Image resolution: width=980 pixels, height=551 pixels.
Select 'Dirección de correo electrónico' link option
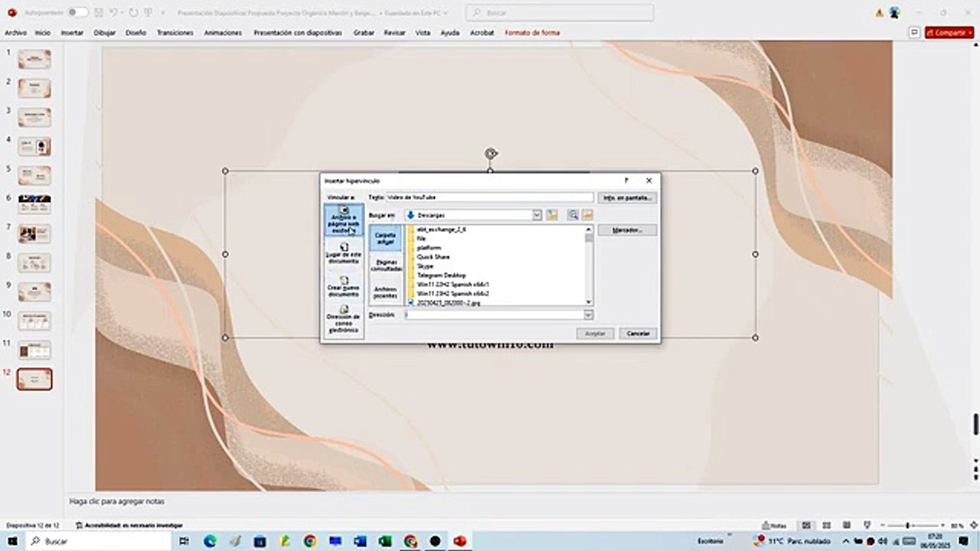point(344,320)
